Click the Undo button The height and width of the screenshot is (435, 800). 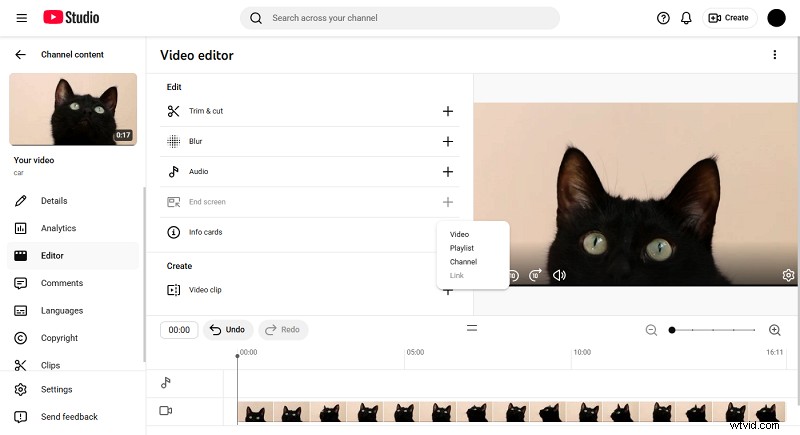228,330
